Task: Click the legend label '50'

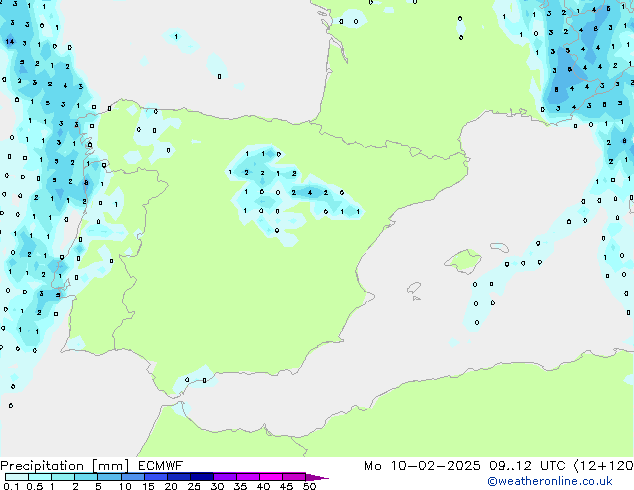Action: coord(310,486)
